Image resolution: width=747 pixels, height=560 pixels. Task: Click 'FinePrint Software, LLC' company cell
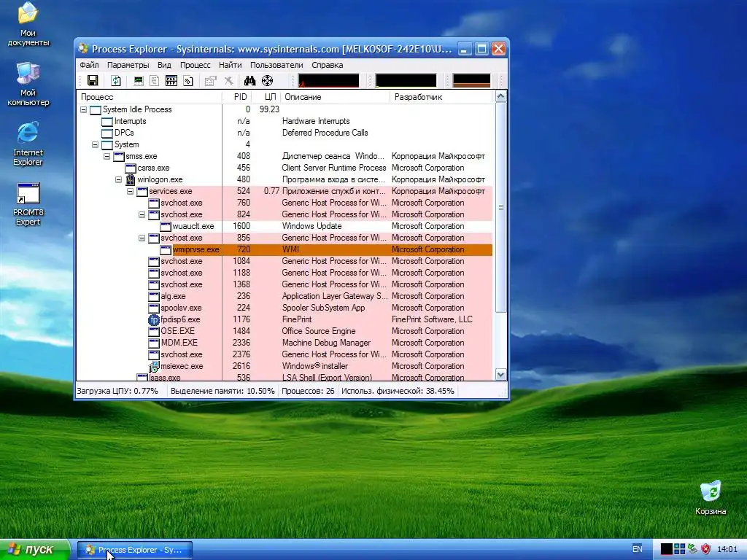(432, 319)
